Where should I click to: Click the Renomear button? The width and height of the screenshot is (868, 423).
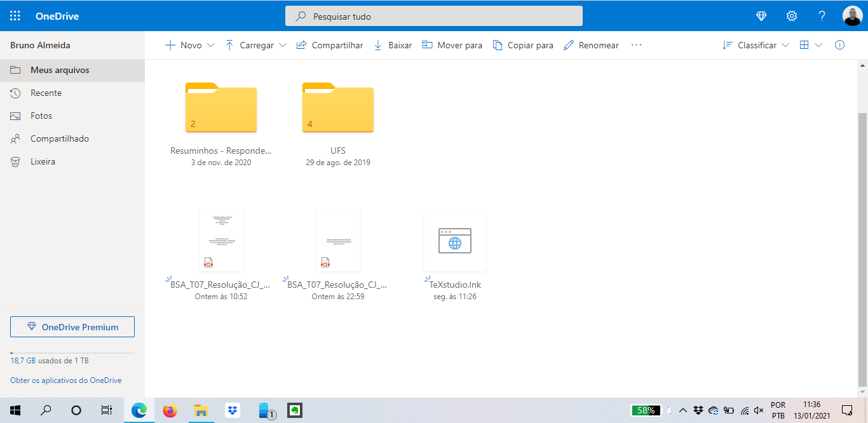[591, 45]
